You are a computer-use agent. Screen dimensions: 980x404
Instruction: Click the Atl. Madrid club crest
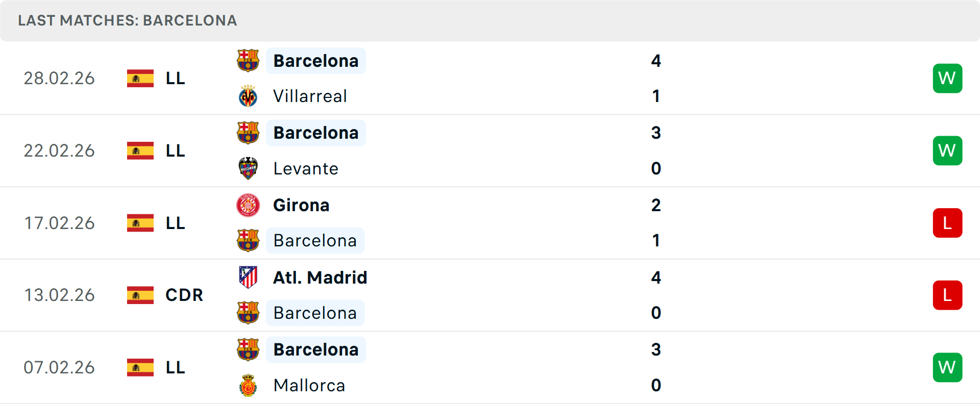248,277
